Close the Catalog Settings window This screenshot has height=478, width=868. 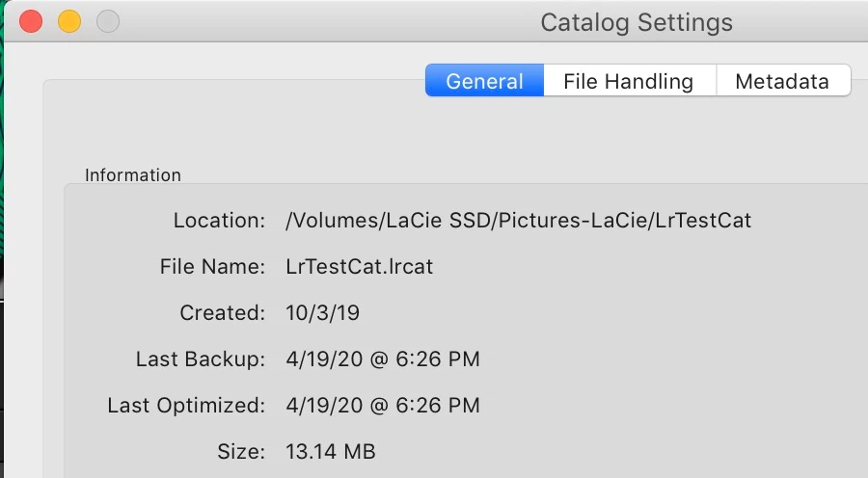tap(31, 21)
